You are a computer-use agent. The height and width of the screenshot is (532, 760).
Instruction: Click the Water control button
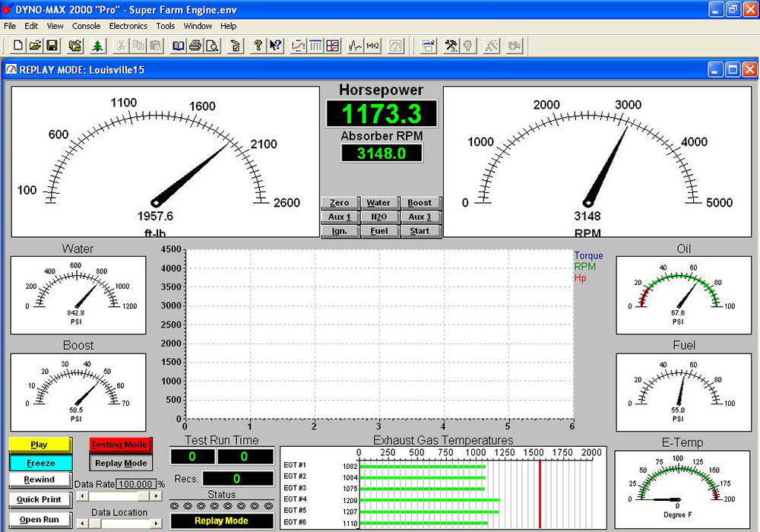pos(378,202)
